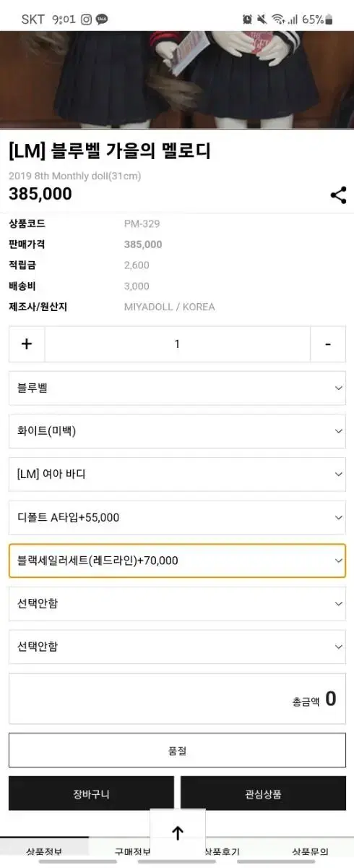Tap the 장바구니 cart button

click(91, 793)
